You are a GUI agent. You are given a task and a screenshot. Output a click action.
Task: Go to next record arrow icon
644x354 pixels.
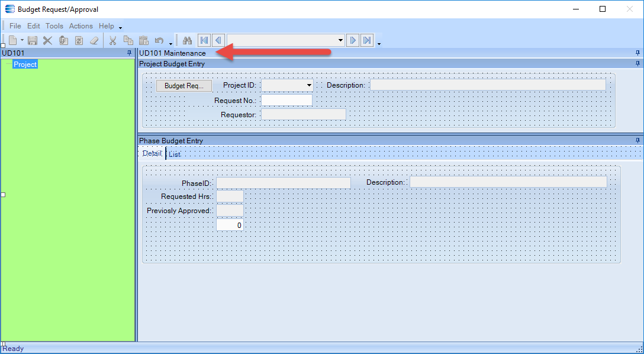353,40
